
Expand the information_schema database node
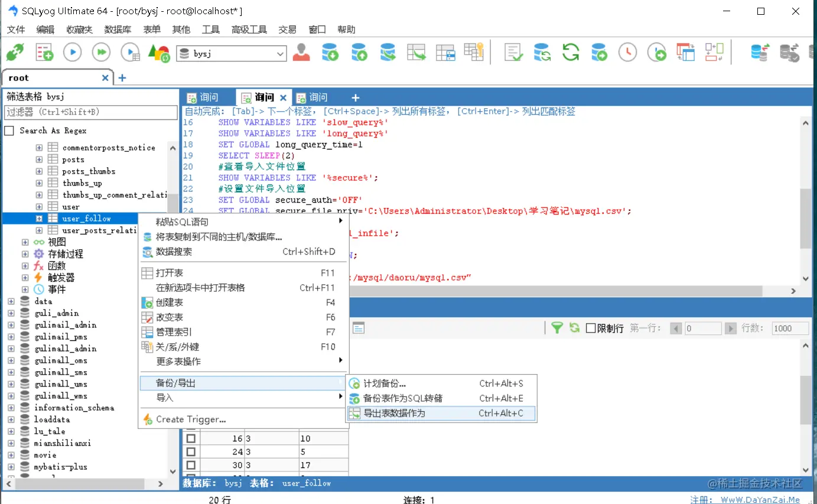click(x=11, y=408)
